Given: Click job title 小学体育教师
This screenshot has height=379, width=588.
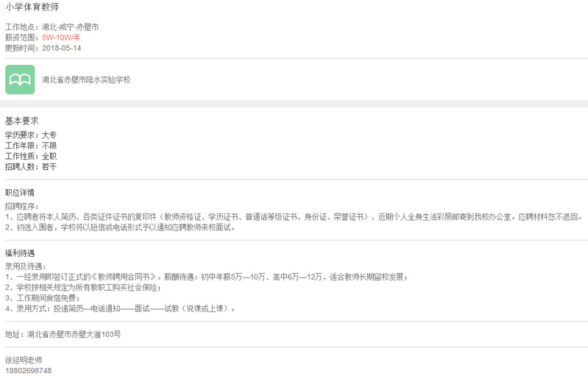Looking at the screenshot, I should [32, 7].
